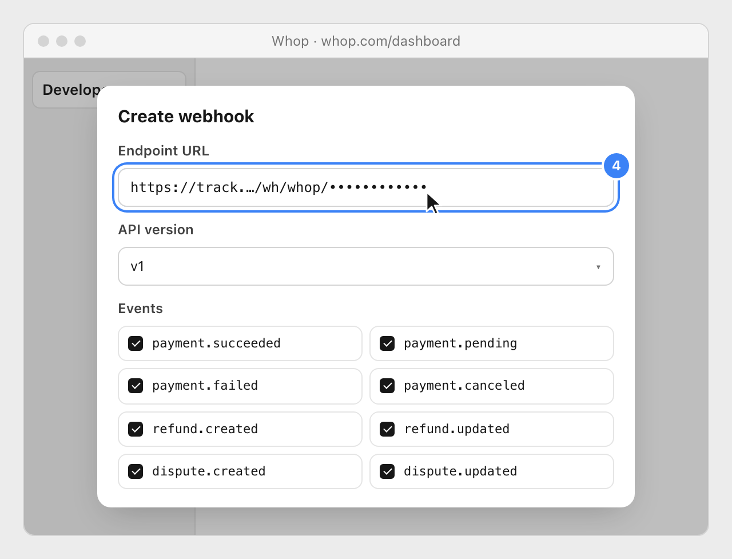Click the Endpoint URL input field

[366, 187]
